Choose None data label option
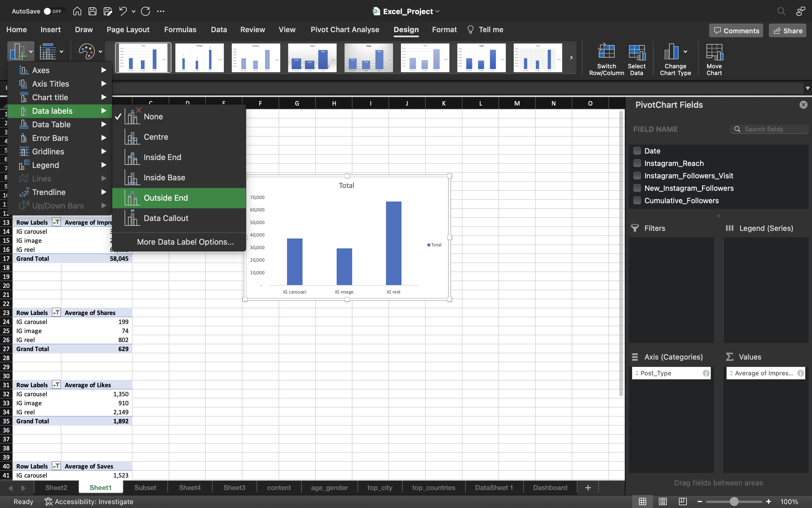This screenshot has width=812, height=508. pos(179,117)
